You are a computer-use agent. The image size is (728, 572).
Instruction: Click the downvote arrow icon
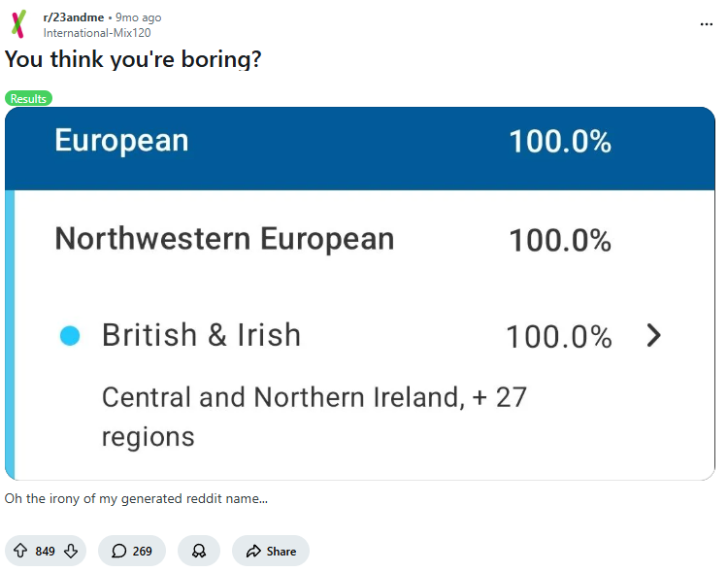point(70,551)
